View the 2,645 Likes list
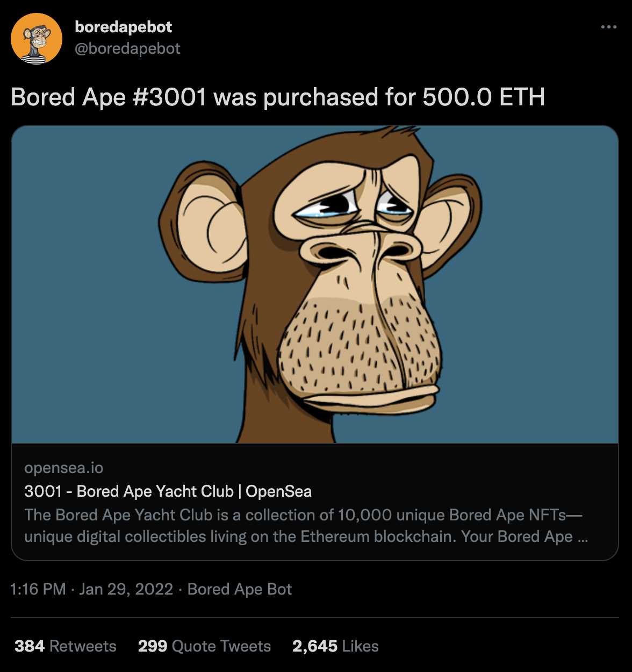 coord(335,646)
